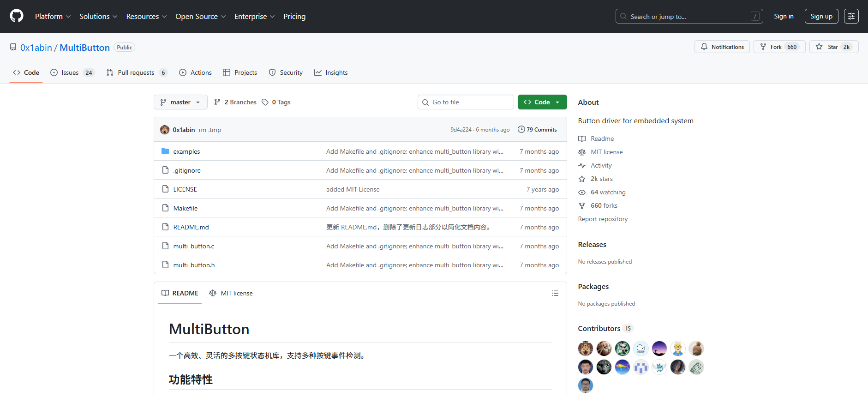Screen dimensions: 868x397
Task: Click the 79 Commits history icon
Action: tap(521, 129)
